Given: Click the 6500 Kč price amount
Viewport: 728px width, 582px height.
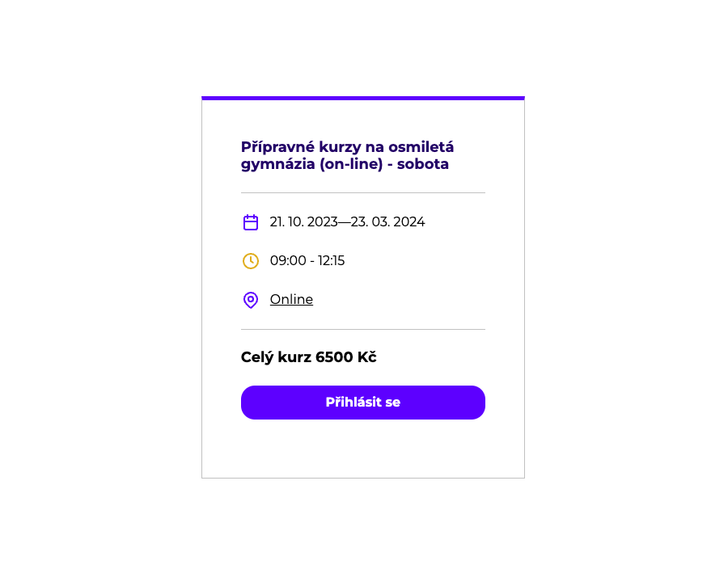Looking at the screenshot, I should (346, 357).
